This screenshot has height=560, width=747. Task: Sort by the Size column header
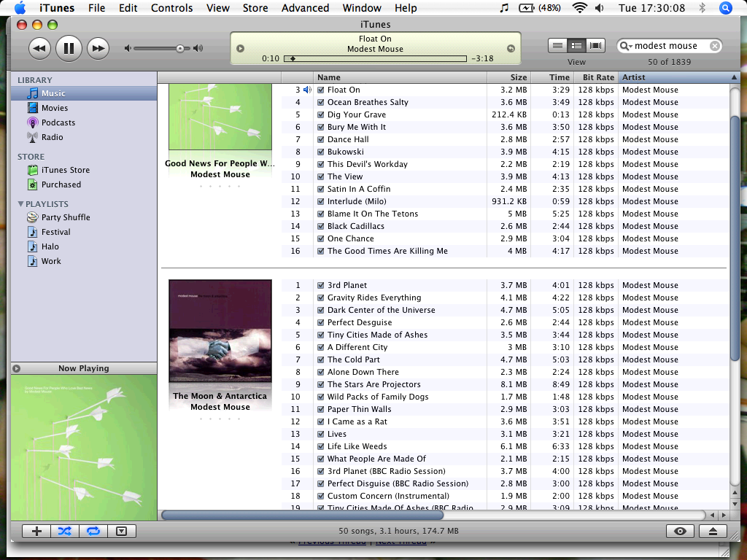(508, 77)
